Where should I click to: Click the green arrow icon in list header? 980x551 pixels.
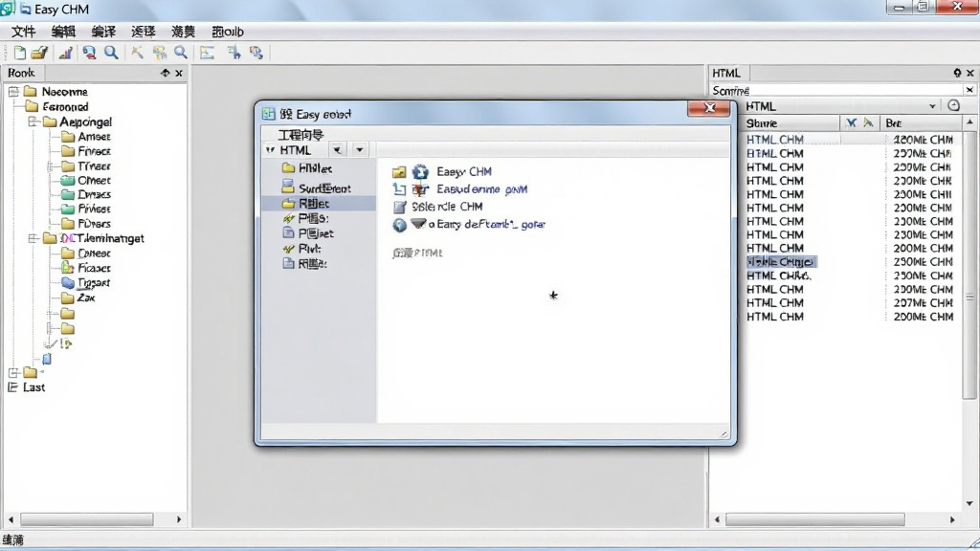click(x=868, y=123)
